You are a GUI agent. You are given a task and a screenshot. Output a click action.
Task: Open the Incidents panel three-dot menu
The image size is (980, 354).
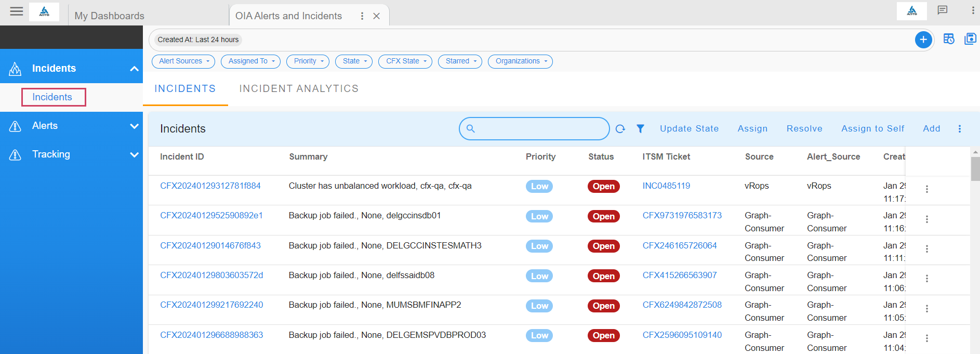coord(959,129)
